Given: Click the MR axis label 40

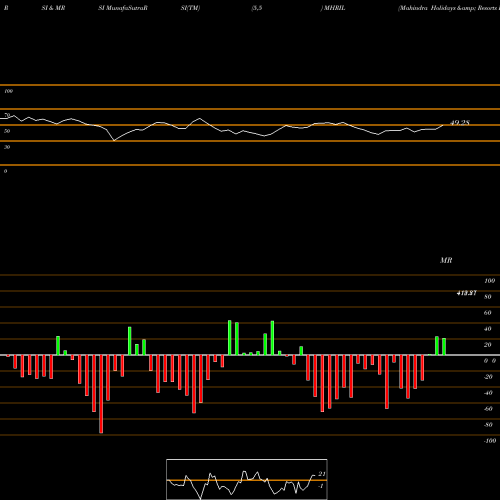Looking at the screenshot, I should [488, 329].
